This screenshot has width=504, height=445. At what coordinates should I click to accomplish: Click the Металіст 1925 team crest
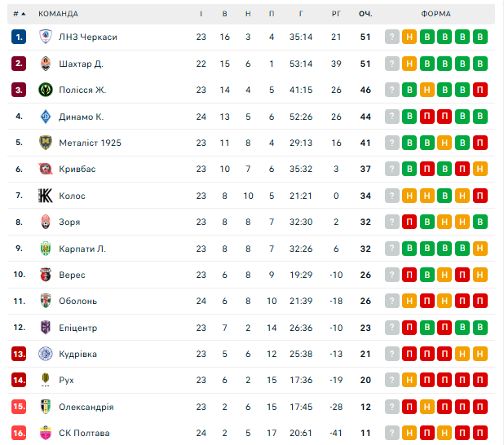coord(46,143)
